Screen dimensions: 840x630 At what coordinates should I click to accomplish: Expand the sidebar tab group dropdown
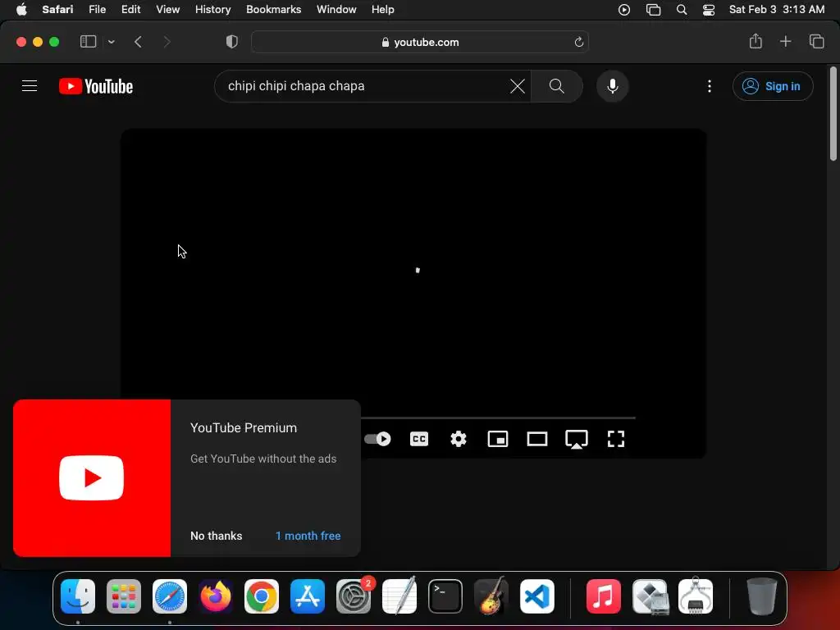coord(111,42)
